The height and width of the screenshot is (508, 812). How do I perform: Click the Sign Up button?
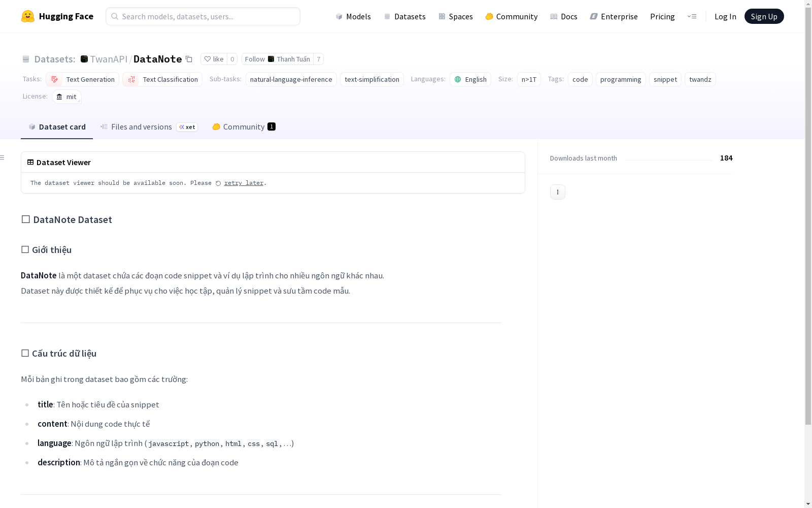(764, 16)
